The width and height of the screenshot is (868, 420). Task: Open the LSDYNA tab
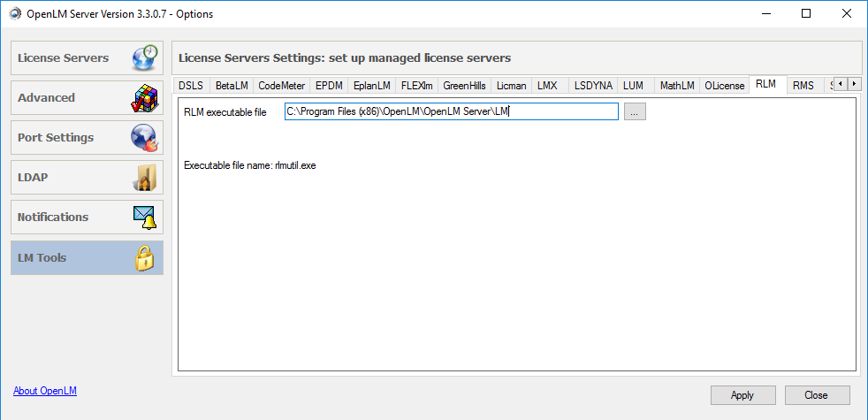[x=592, y=86]
